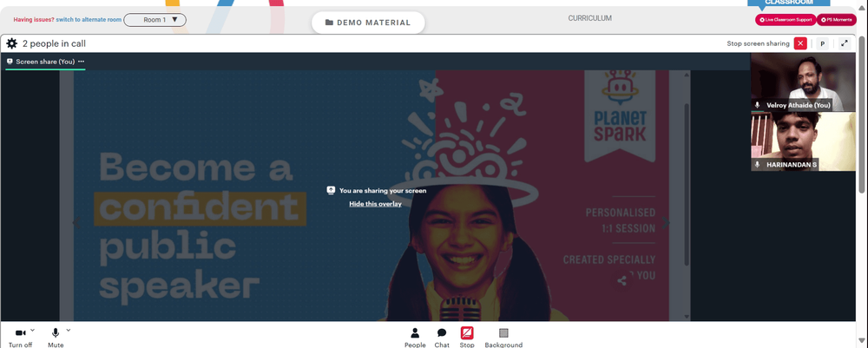Click microphone icon on HARINANDAN S tile
The height and width of the screenshot is (348, 868).
point(757,165)
